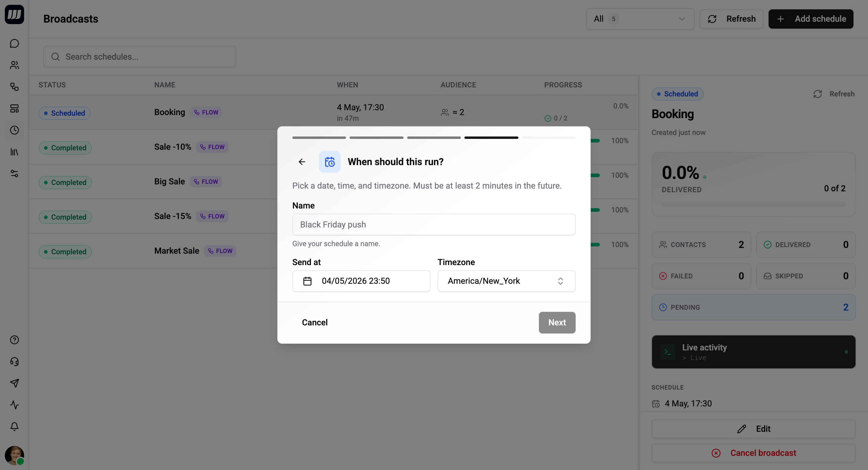This screenshot has width=868, height=470.
Task: Click the Add schedule button
Action: click(x=810, y=19)
